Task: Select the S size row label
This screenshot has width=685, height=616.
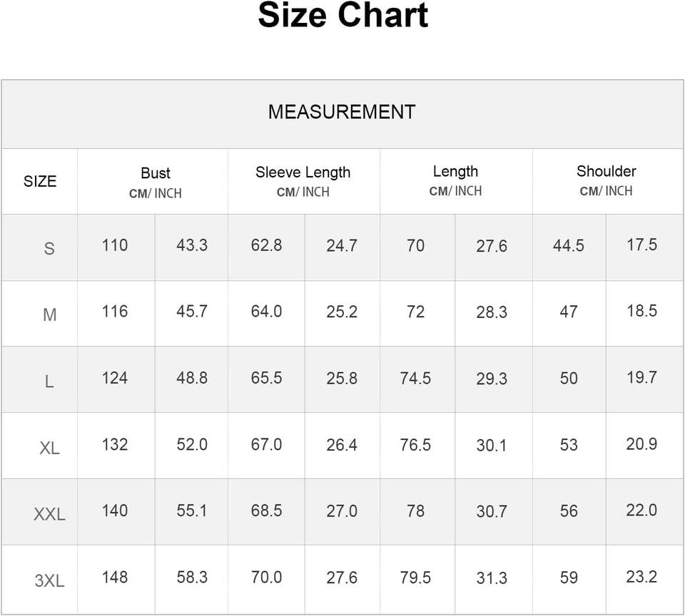Action: pyautogui.click(x=49, y=249)
